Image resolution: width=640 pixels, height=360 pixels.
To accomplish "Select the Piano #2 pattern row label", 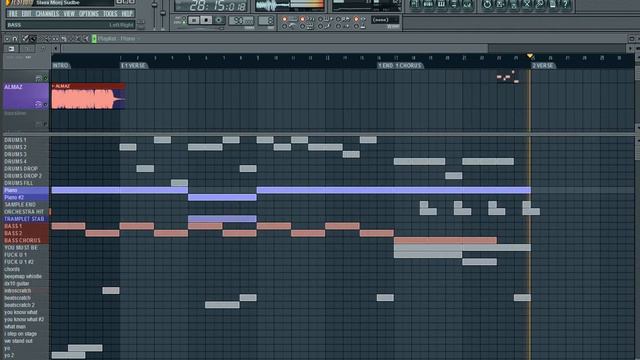I will tap(26, 198).
